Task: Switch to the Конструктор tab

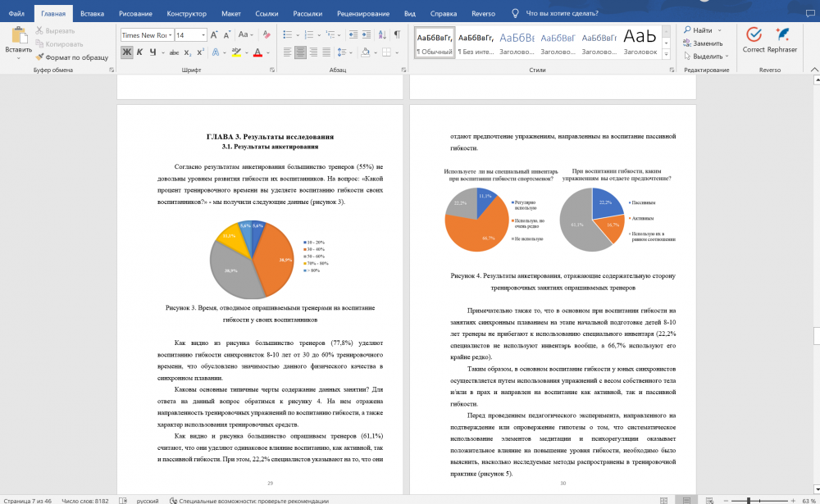Action: [187, 14]
